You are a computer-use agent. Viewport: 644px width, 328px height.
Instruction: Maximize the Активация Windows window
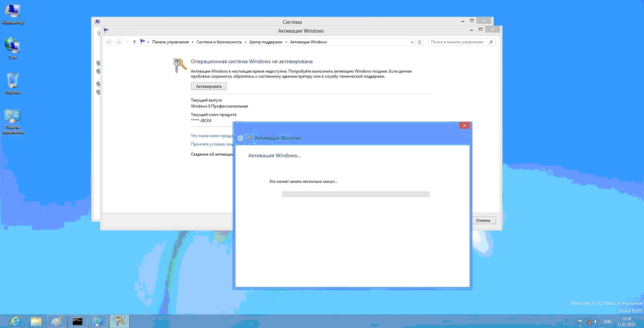[480, 30]
